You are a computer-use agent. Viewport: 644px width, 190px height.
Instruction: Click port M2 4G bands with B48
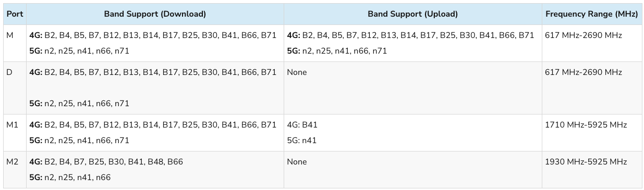[106, 162]
